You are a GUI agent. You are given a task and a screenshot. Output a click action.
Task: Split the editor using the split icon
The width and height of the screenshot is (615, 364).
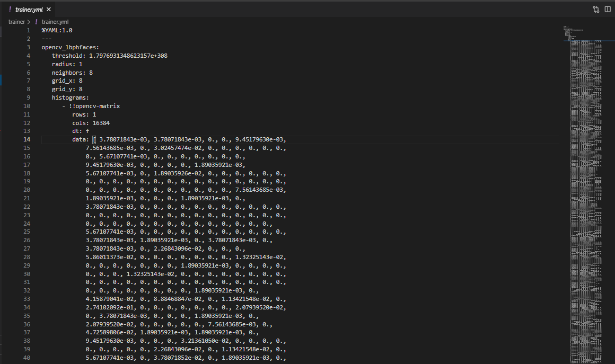click(608, 9)
